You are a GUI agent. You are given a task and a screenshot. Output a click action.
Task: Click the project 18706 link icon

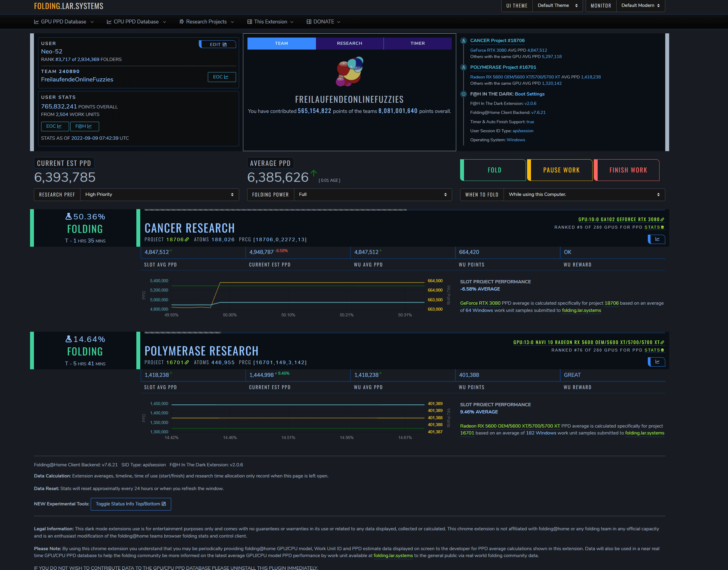pos(187,239)
